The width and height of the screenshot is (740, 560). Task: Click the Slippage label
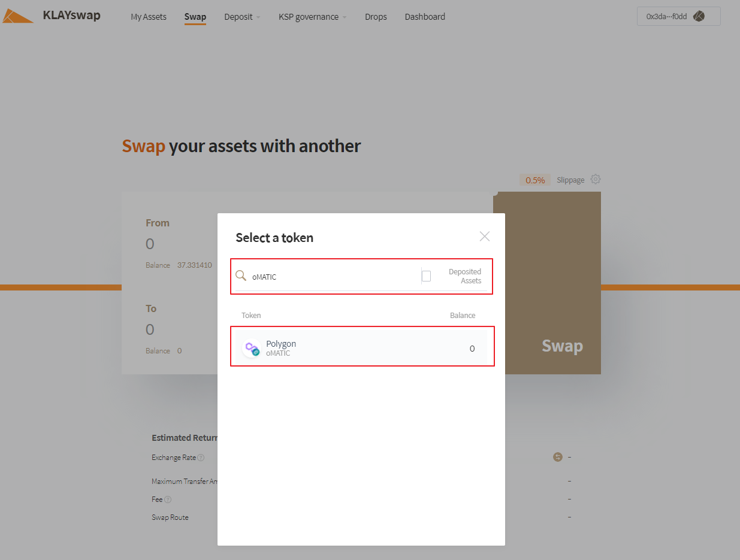[x=570, y=180]
